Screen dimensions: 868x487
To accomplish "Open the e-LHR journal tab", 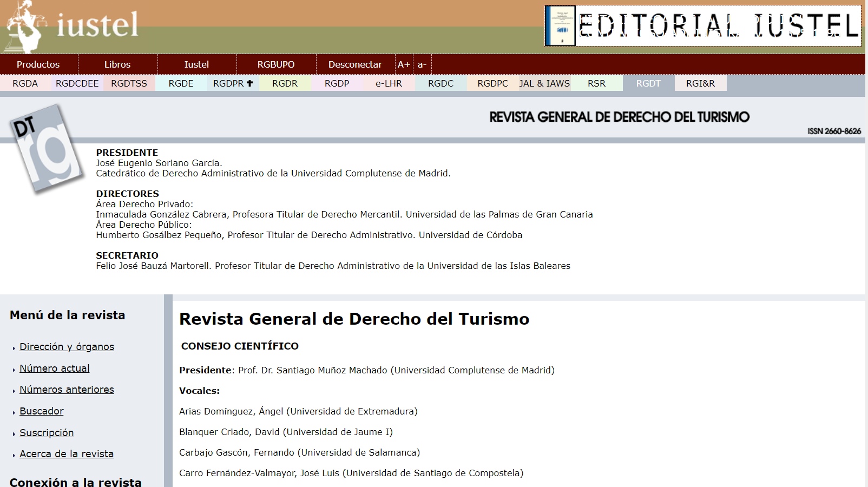I will [389, 83].
